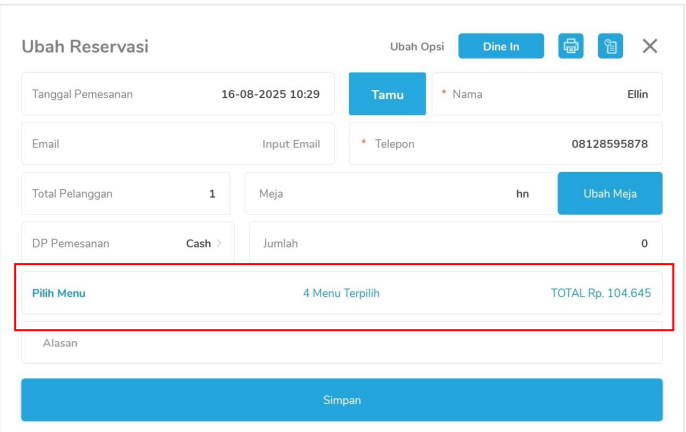The image size is (686, 432).
Task: Edit the Total Pelanggan count field
Action: [127, 194]
